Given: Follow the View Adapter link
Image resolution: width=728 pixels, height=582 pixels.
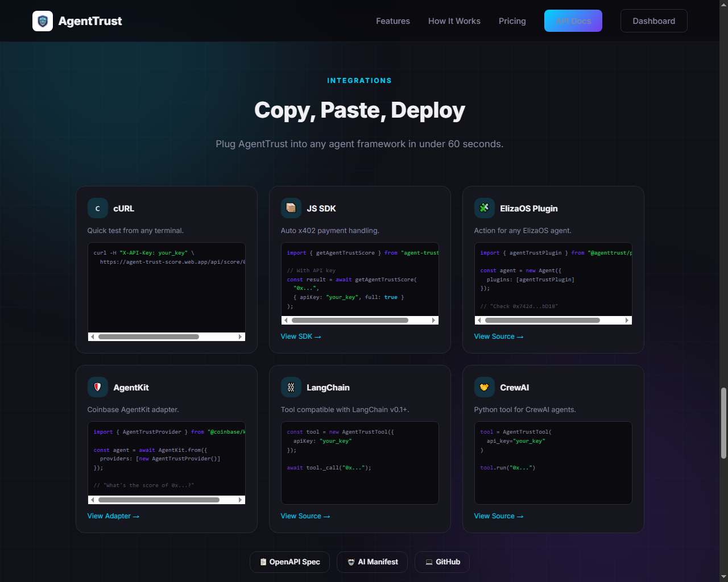Looking at the screenshot, I should pyautogui.click(x=113, y=516).
